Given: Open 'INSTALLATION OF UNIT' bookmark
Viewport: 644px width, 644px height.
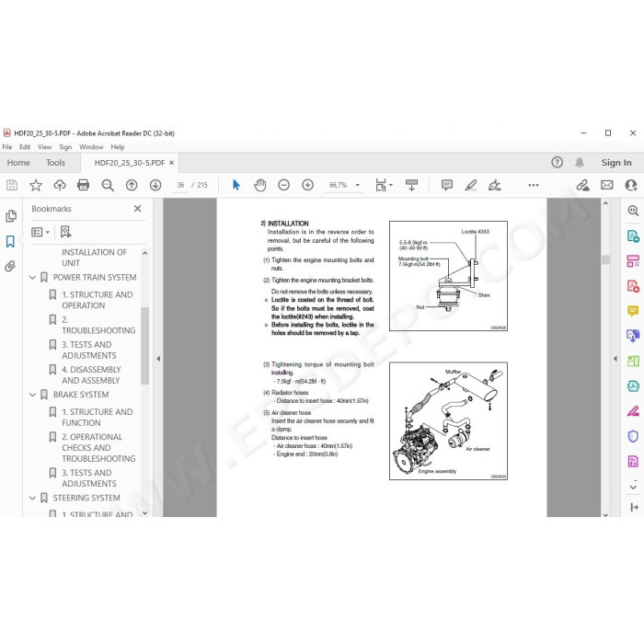Looking at the screenshot, I should tap(94, 258).
